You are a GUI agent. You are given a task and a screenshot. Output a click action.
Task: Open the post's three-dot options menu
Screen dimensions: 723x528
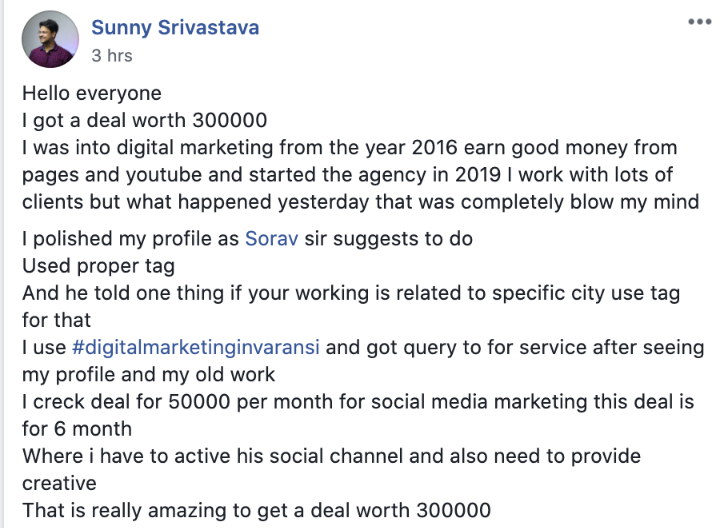click(699, 22)
